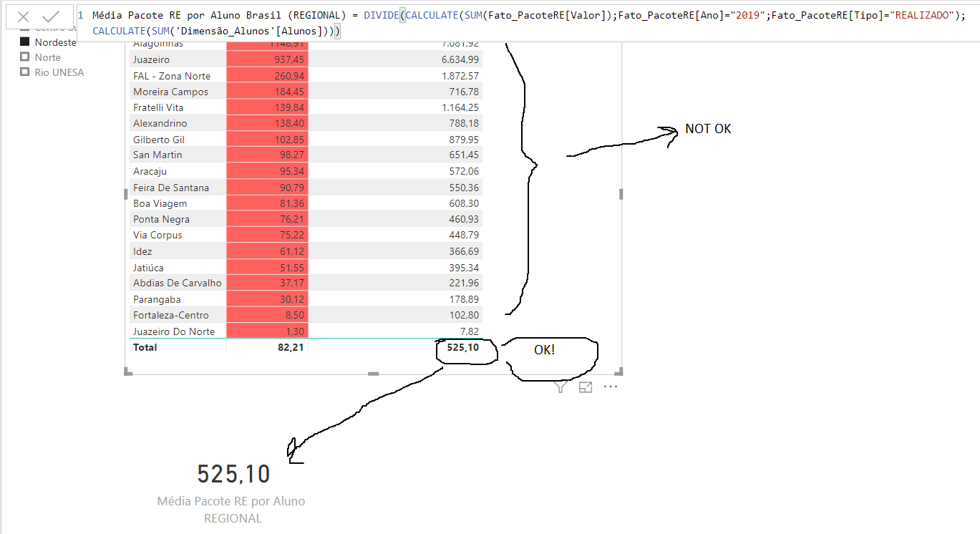980x534 pixels.
Task: Open the visual filter funnel icon
Action: click(x=561, y=387)
